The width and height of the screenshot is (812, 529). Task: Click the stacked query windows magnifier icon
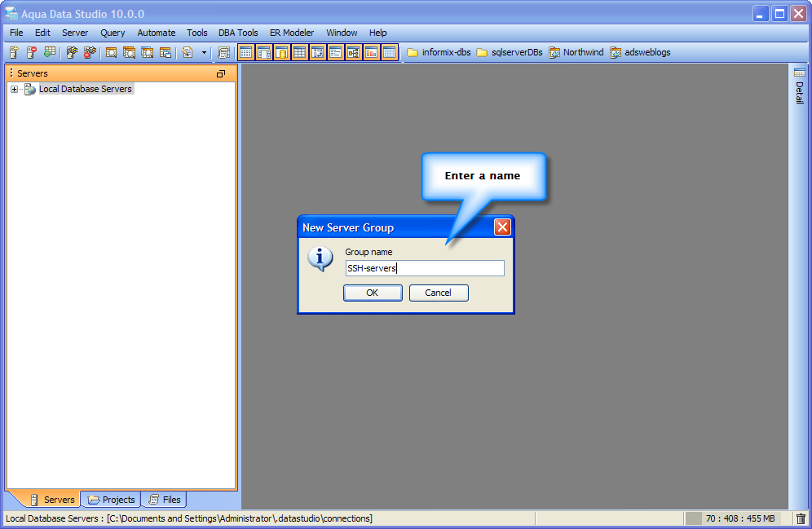click(129, 52)
